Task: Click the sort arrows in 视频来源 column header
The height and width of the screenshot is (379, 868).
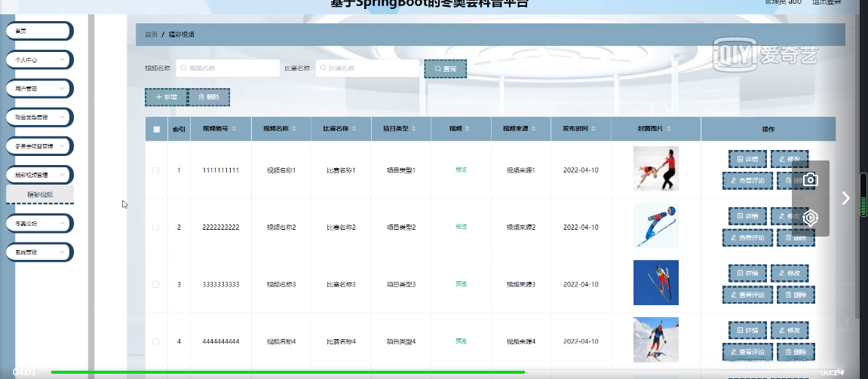Action: 533,129
